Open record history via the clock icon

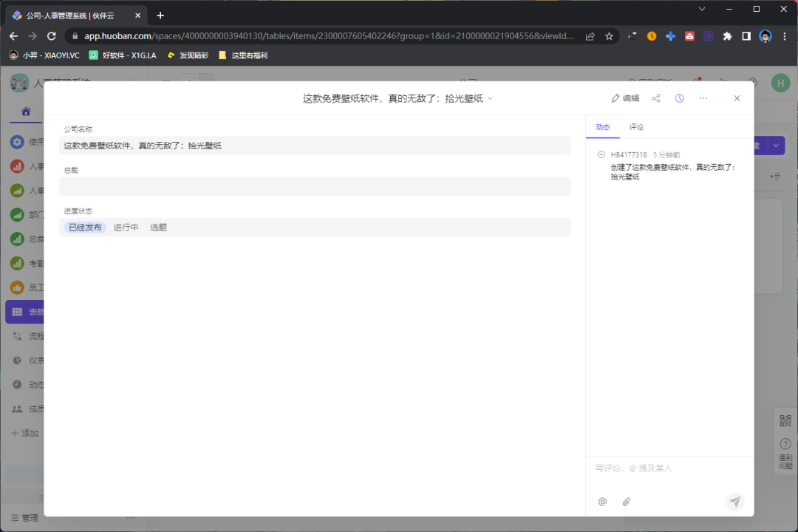coord(679,98)
